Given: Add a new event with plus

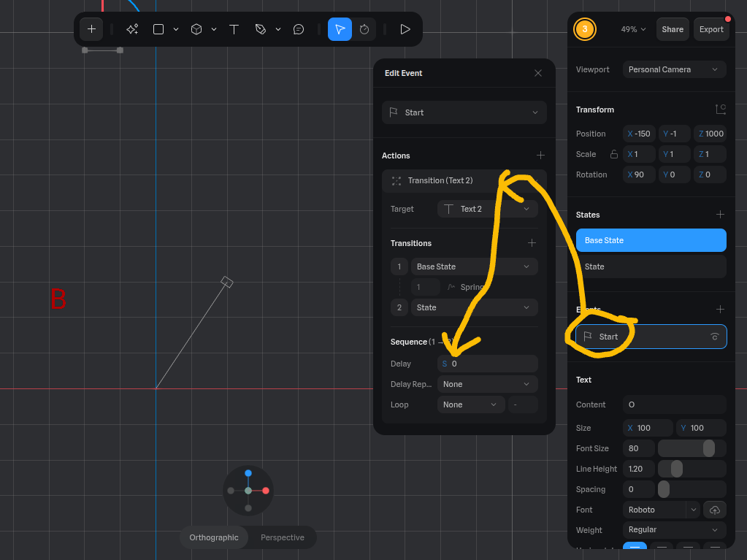Looking at the screenshot, I should (x=720, y=310).
